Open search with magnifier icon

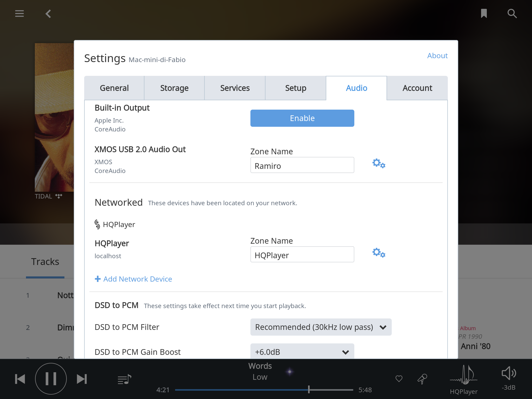pos(512,14)
